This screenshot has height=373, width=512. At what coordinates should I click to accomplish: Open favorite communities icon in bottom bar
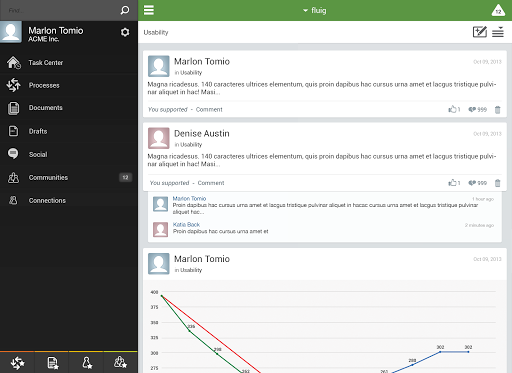pyautogui.click(x=120, y=363)
